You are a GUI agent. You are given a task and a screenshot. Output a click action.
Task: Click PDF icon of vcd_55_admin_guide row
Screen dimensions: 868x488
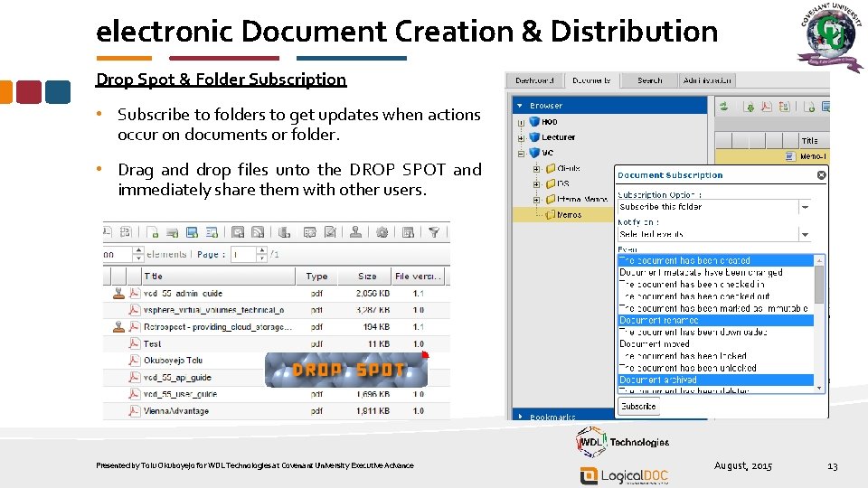[x=134, y=293]
